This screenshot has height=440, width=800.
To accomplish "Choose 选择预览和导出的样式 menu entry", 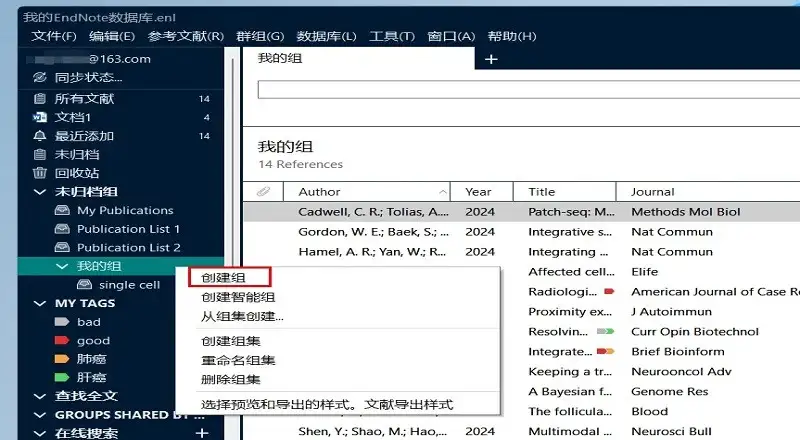I will point(327,405).
